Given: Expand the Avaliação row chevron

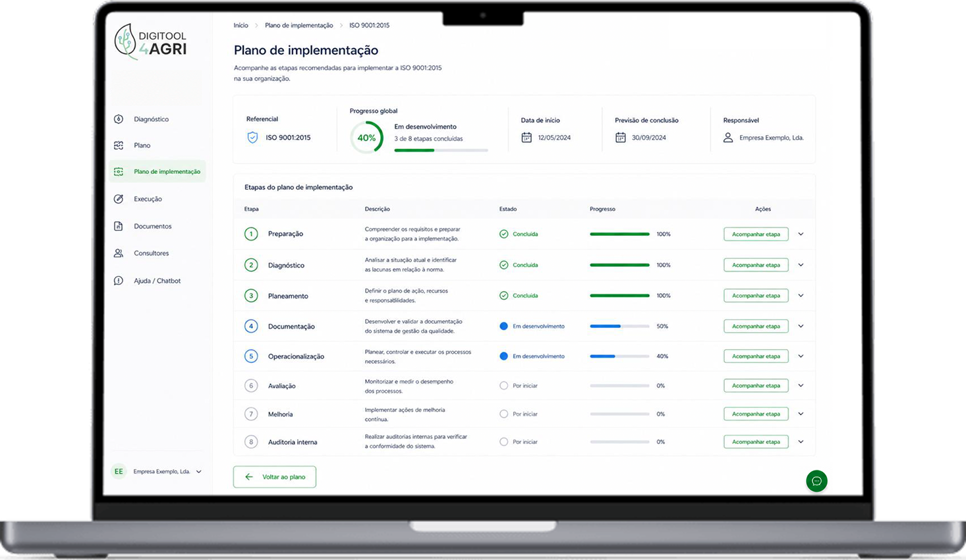Looking at the screenshot, I should tap(801, 385).
